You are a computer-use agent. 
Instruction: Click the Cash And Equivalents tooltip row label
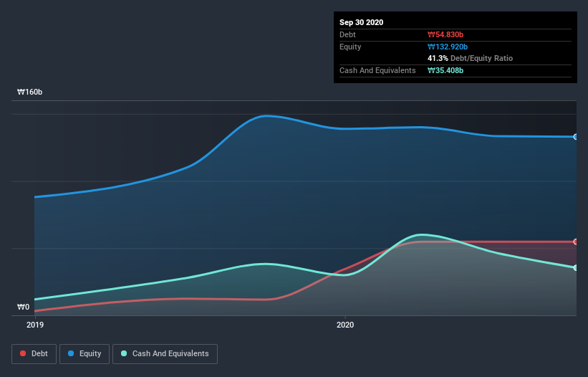click(x=377, y=70)
